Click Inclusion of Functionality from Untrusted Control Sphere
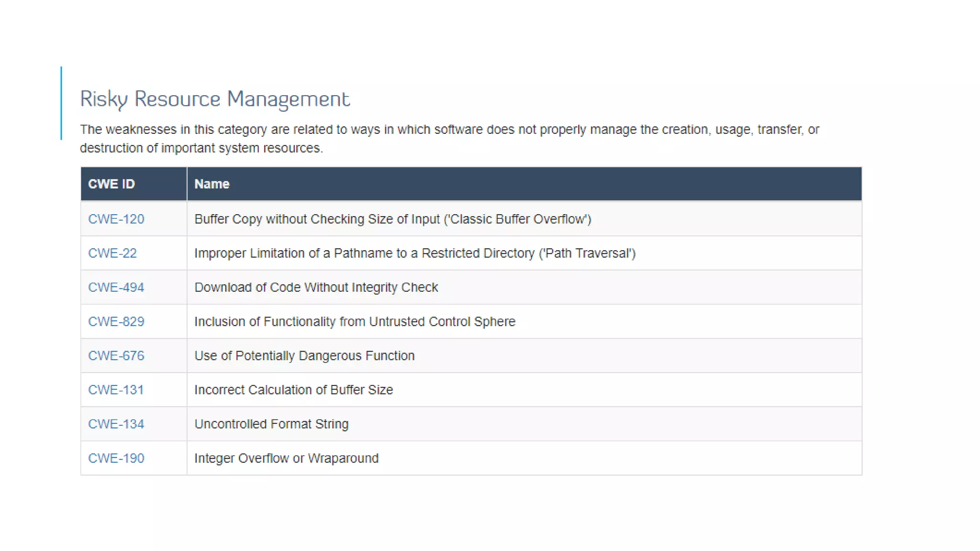The width and height of the screenshot is (980, 551). coord(355,321)
